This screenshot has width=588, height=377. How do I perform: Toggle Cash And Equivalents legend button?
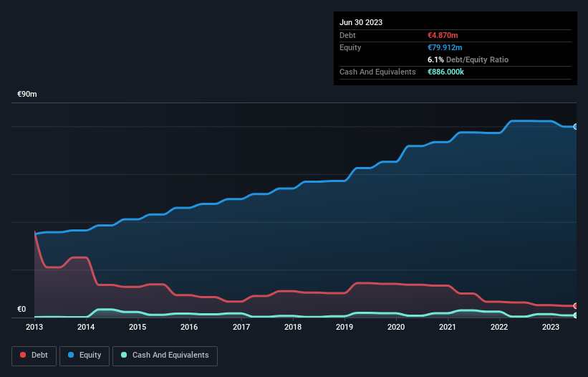[x=165, y=355]
